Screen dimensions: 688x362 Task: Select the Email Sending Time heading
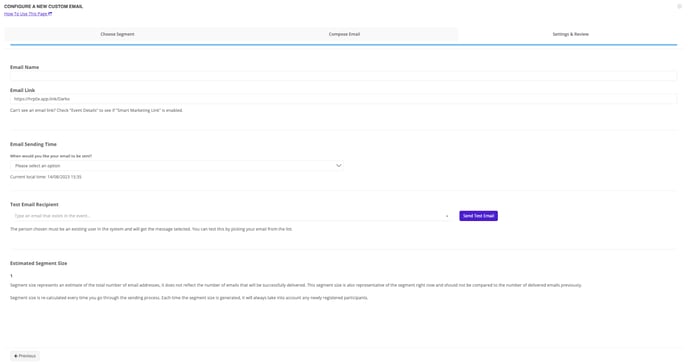point(33,144)
